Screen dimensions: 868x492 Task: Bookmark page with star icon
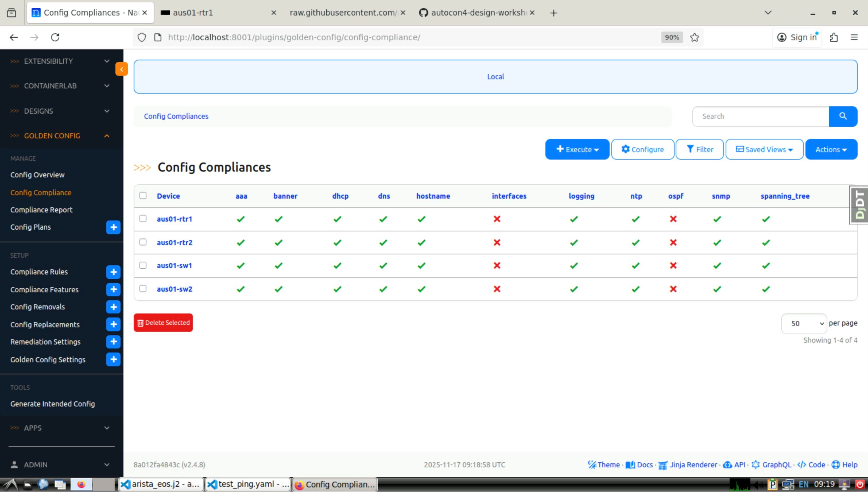coord(694,38)
